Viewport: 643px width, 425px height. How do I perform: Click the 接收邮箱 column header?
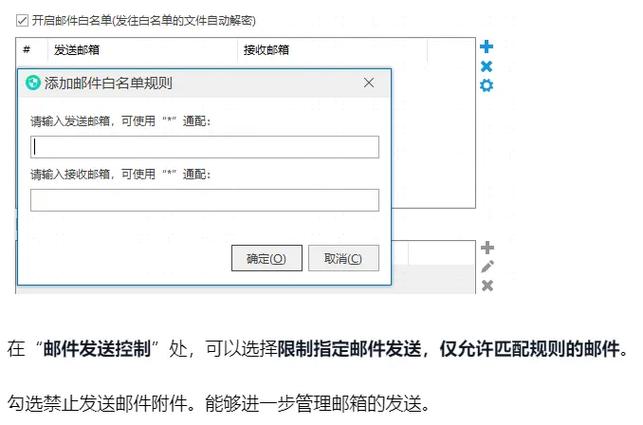(x=267, y=50)
